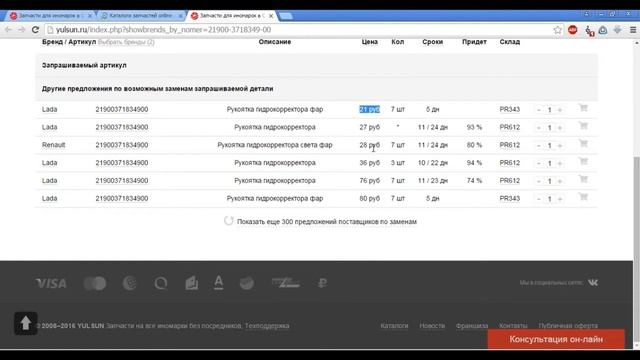Add the 36 руб Lada row to the cart
The image size is (640, 360).
coord(583,162)
